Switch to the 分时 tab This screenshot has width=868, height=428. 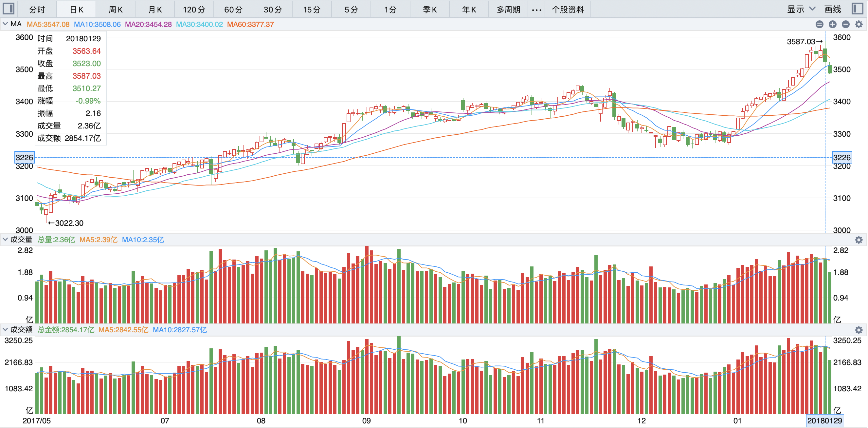(37, 10)
